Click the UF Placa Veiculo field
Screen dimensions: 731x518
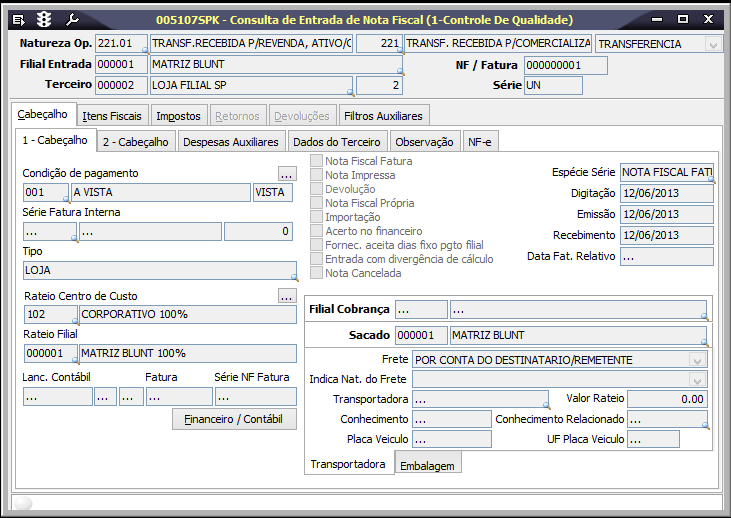tap(653, 439)
